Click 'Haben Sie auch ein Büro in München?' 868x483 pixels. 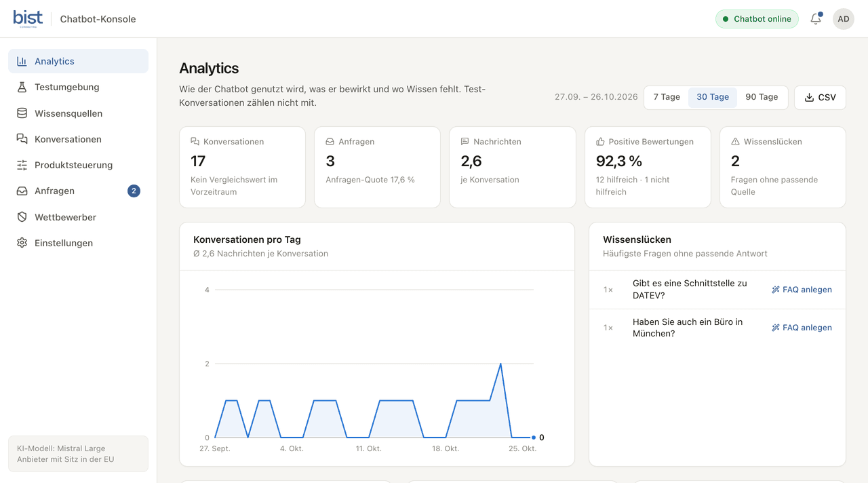click(688, 328)
